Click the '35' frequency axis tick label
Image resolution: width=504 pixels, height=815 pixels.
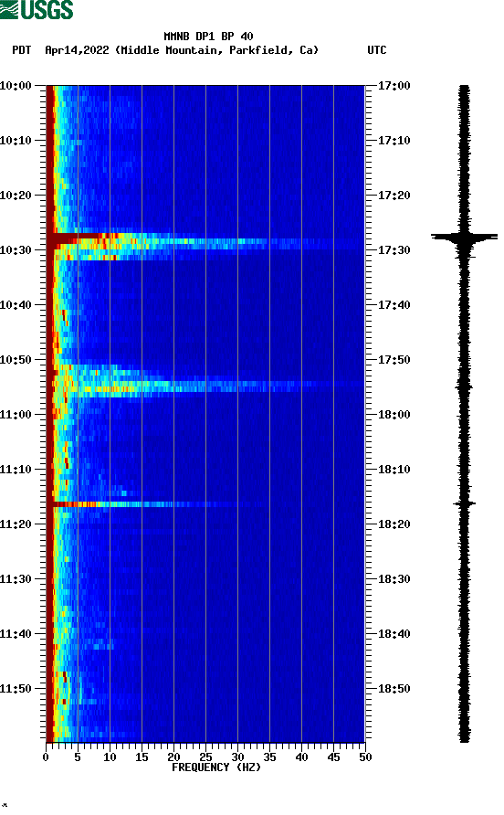click(x=269, y=757)
